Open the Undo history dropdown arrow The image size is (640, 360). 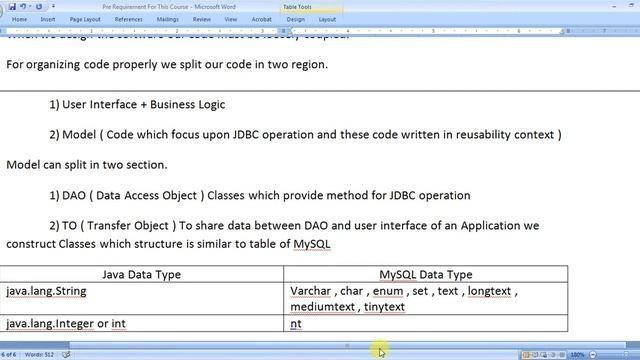pyautogui.click(x=30, y=7)
